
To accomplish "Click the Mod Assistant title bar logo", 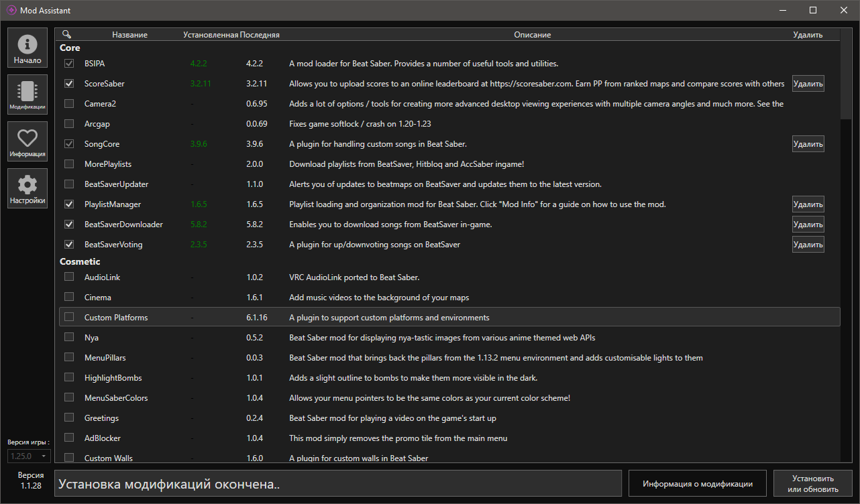I will (x=11, y=10).
